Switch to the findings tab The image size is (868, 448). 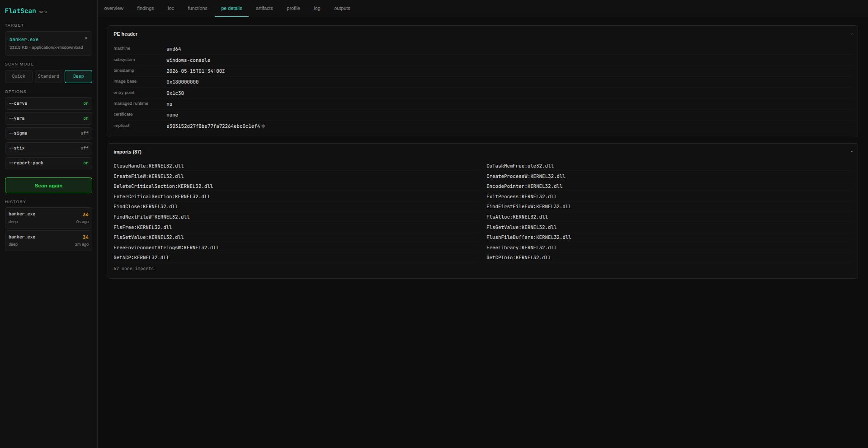[x=146, y=9]
